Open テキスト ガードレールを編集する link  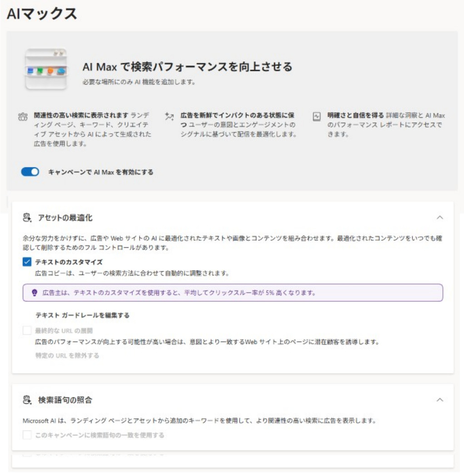pos(82,315)
